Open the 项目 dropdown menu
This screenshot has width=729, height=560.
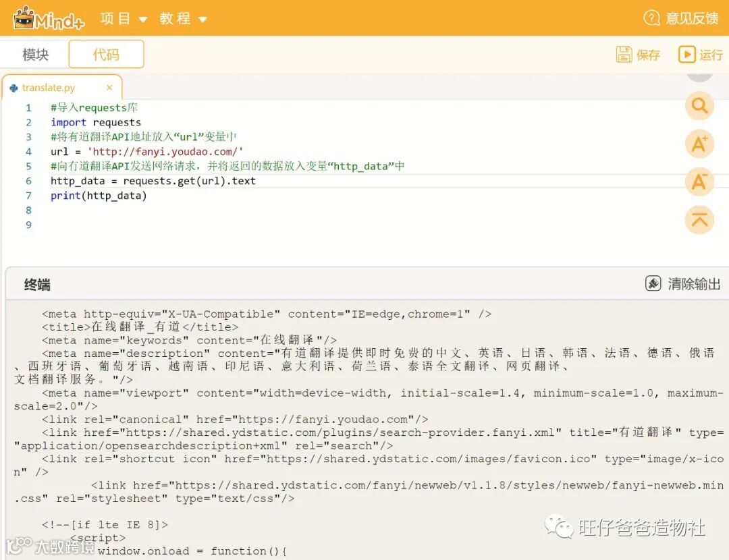(x=124, y=19)
